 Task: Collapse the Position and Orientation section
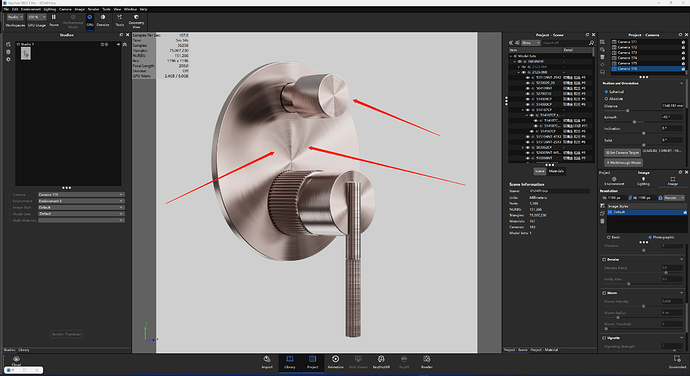point(682,83)
